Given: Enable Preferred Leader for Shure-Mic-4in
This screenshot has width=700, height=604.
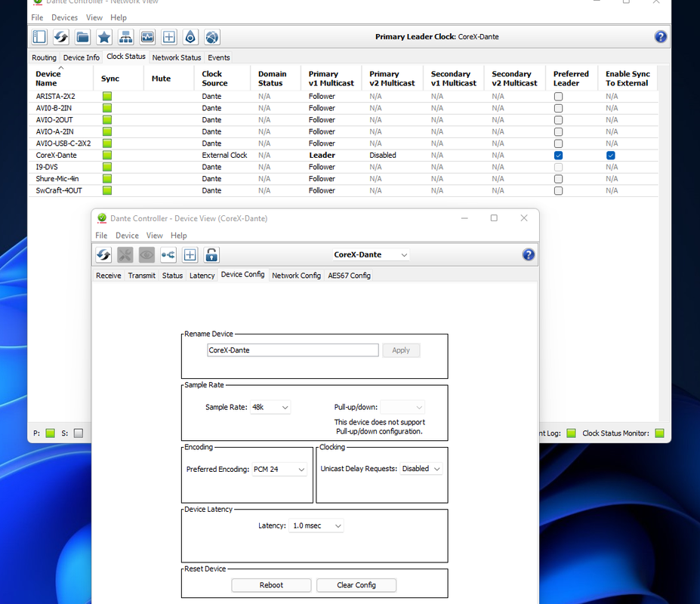Looking at the screenshot, I should [x=558, y=179].
